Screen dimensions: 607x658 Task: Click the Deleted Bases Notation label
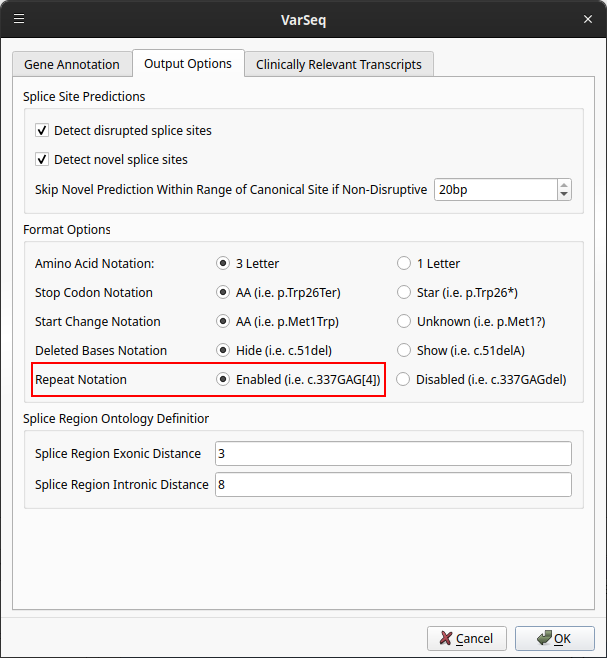tap(101, 350)
